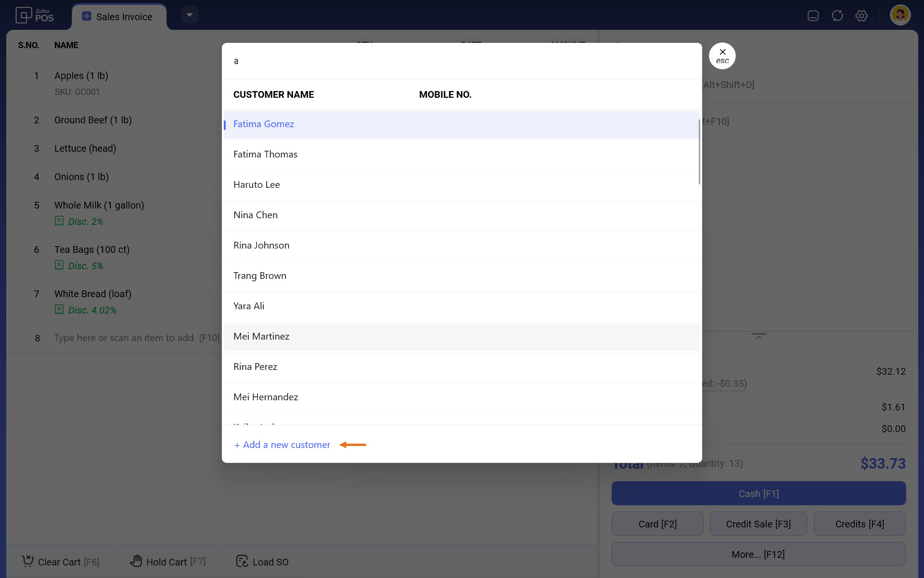The image size is (924, 578).
Task: Click the user profile avatar
Action: (x=899, y=15)
